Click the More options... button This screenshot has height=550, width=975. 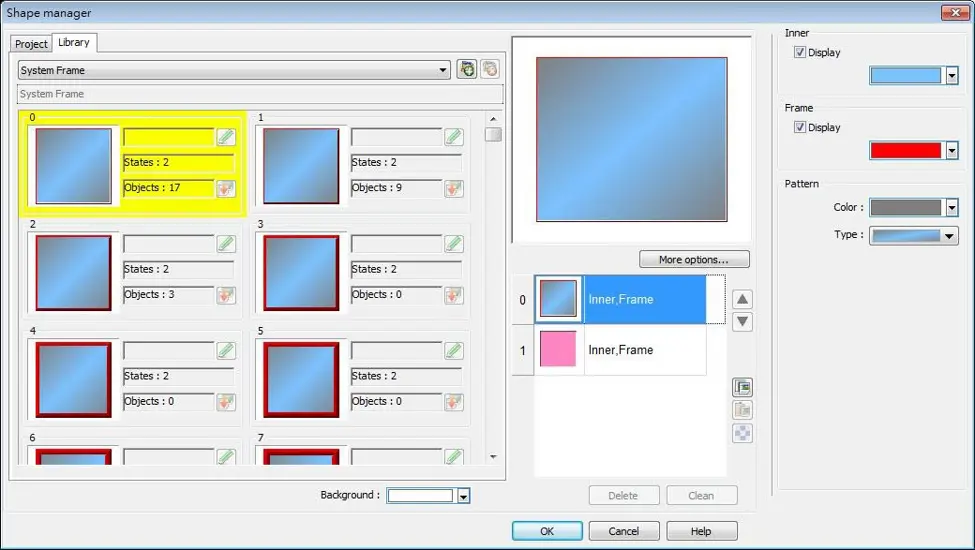point(694,259)
